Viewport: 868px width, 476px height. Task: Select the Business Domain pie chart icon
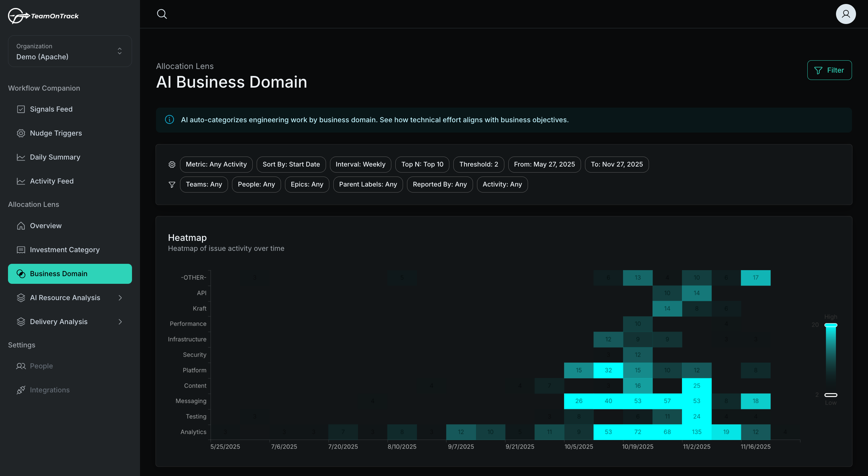(21, 274)
